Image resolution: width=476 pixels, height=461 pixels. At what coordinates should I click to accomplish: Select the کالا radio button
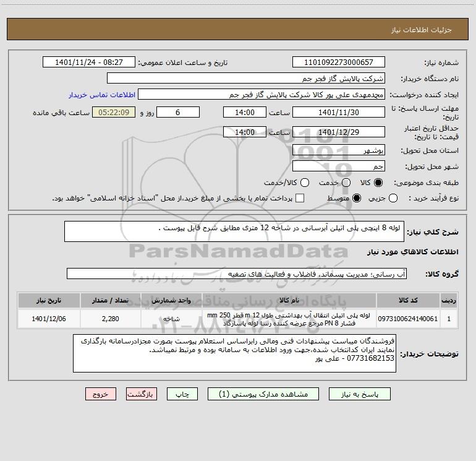[x=378, y=183]
